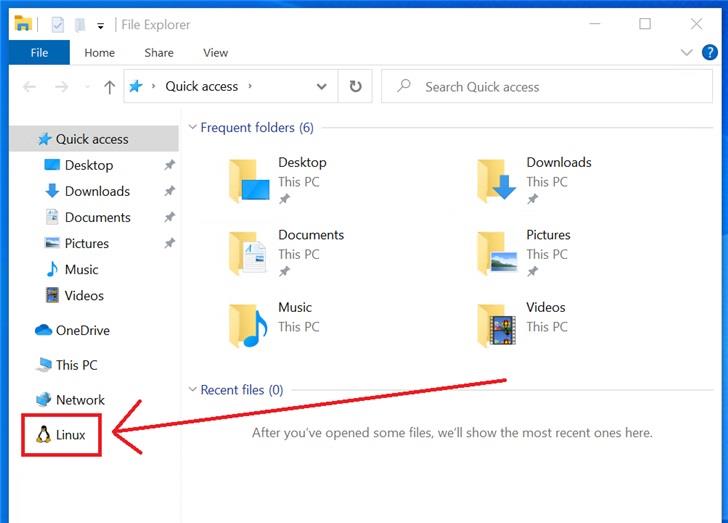The height and width of the screenshot is (523, 728).
Task: Click the Back navigation arrow
Action: point(29,87)
